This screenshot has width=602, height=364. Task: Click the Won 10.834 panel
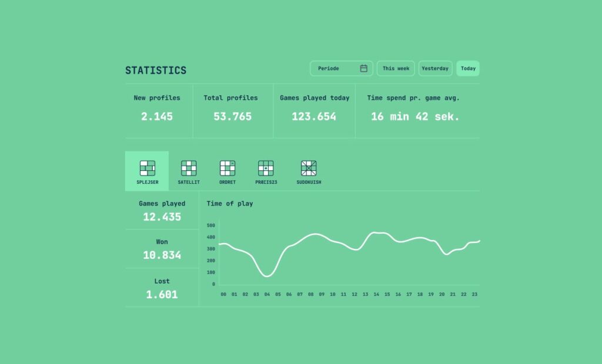[x=162, y=249]
